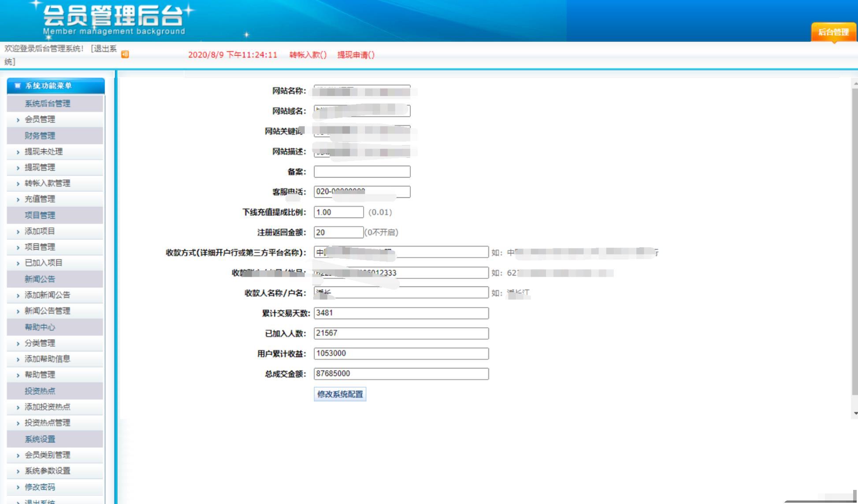The height and width of the screenshot is (504, 858).
Task: Click the 会员管理 chevron arrow
Action: 18,120
